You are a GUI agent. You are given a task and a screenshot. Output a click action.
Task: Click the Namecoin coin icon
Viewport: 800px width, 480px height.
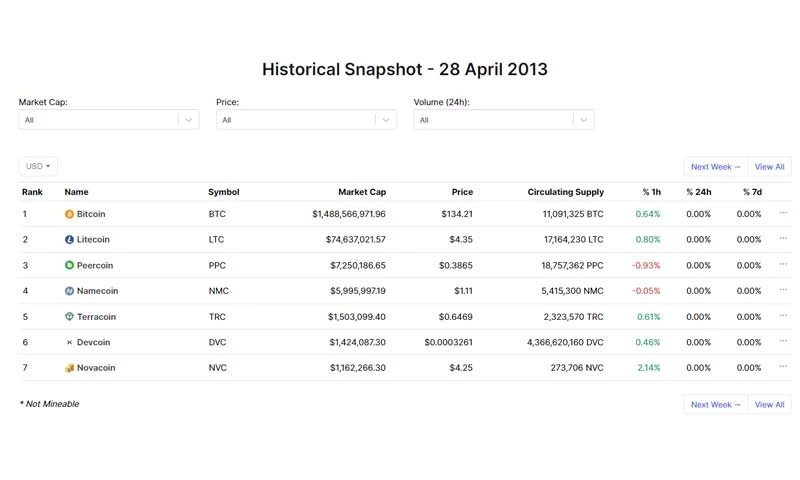(x=69, y=291)
